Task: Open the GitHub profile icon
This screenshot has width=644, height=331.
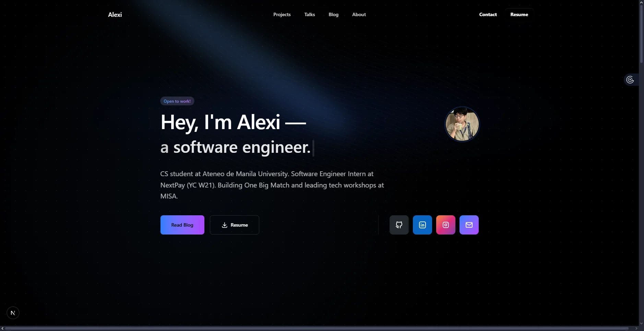Action: click(398, 225)
